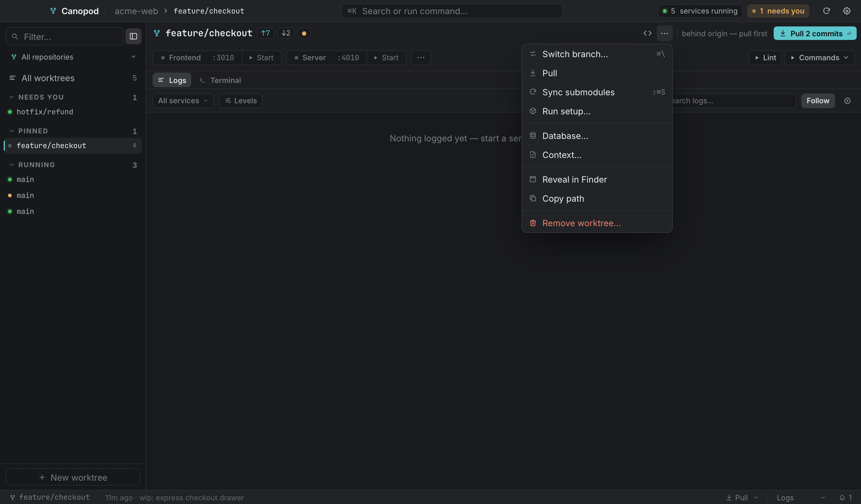Focus the Search or run command field
Screen dimensions: 861x504
coord(452,11)
